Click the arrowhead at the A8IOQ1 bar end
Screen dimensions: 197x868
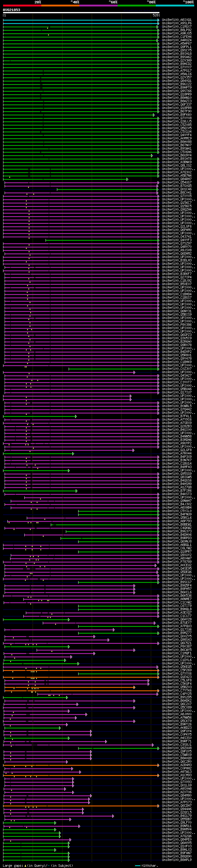[158, 20]
